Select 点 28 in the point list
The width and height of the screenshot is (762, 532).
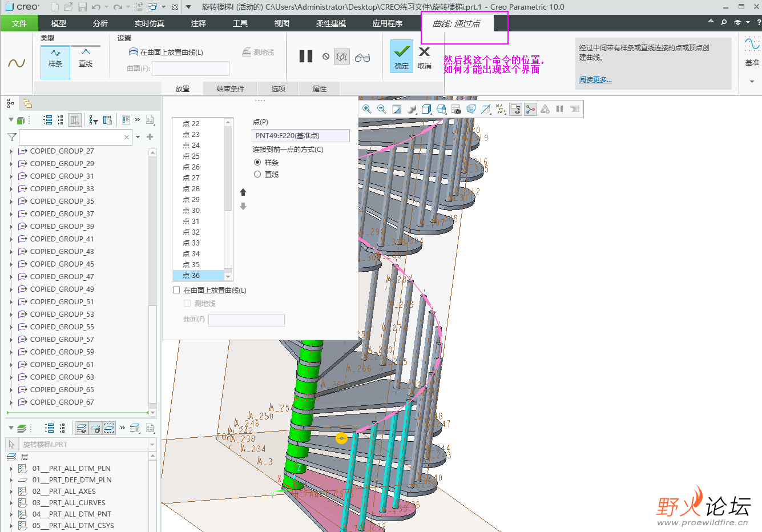[x=199, y=188]
